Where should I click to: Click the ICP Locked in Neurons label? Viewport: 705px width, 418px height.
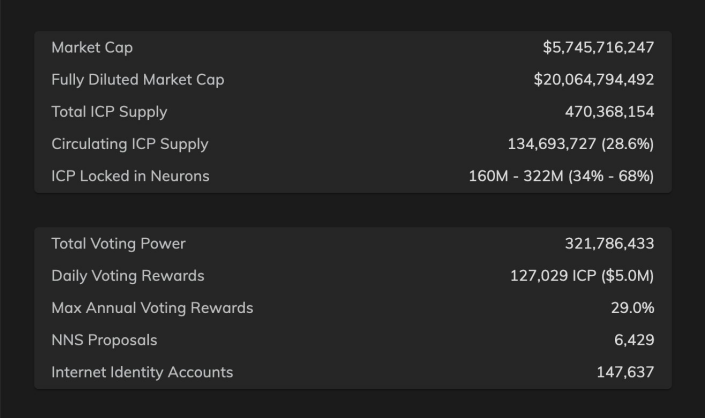coord(130,176)
